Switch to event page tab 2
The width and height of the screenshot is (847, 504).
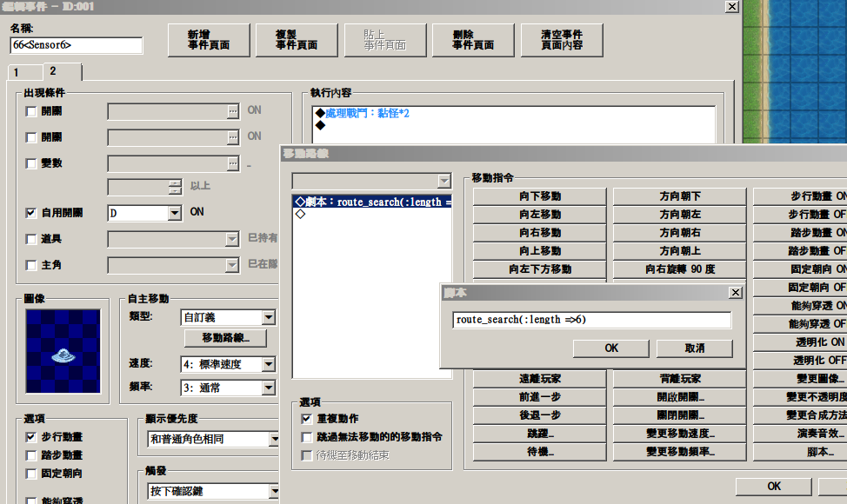(62, 71)
